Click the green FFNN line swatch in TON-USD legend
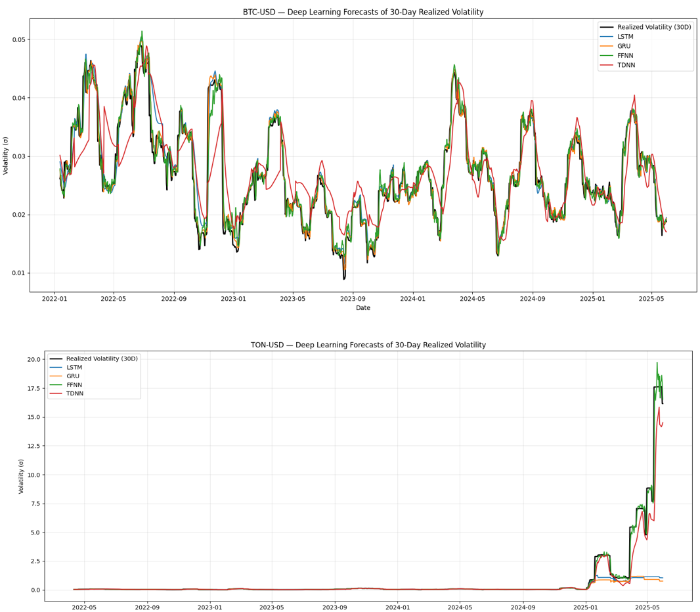Image resolution: width=700 pixels, height=612 pixels. pos(57,385)
